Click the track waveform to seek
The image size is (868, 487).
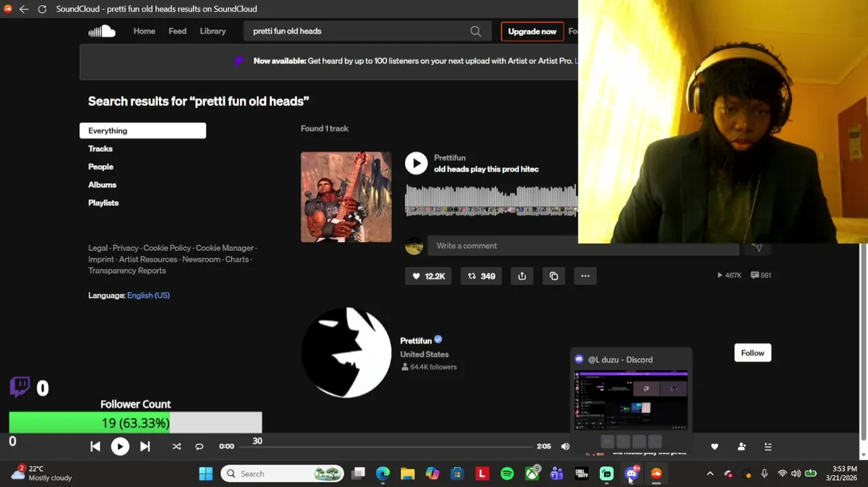[x=491, y=201]
